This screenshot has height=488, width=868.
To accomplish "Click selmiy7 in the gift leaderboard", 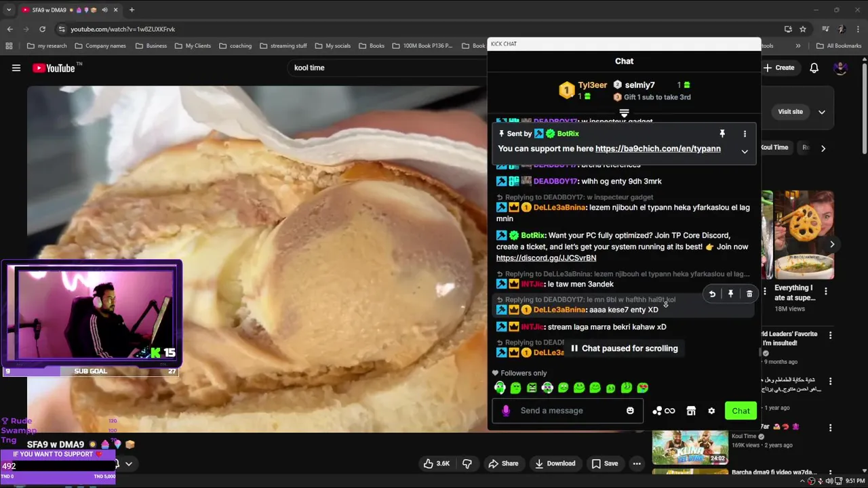I will 639,85.
